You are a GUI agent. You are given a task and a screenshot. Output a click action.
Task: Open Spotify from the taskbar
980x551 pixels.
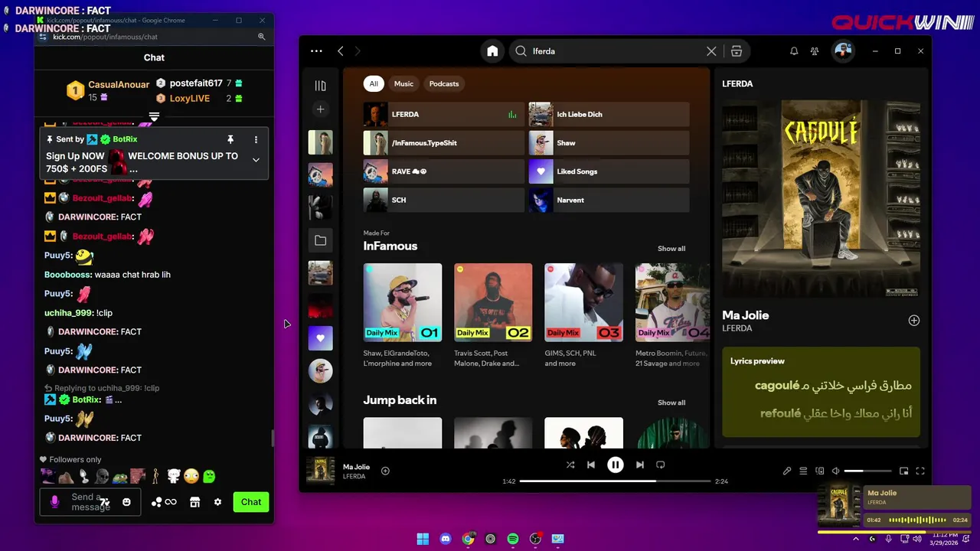pyautogui.click(x=513, y=539)
